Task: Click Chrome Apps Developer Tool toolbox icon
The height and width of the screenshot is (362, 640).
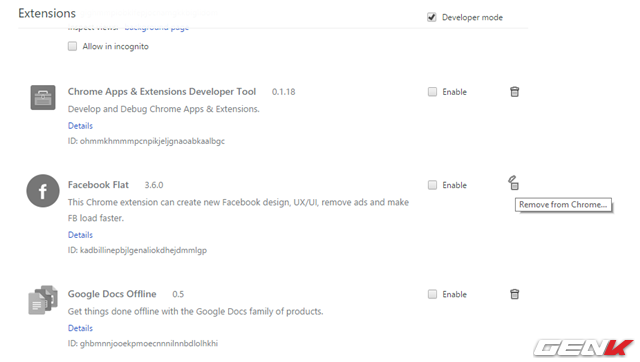Action: point(43,98)
